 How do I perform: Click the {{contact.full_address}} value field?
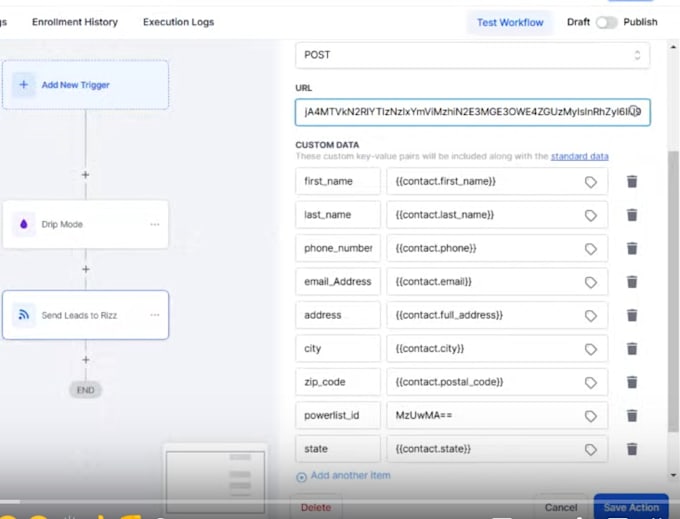pyautogui.click(x=497, y=315)
